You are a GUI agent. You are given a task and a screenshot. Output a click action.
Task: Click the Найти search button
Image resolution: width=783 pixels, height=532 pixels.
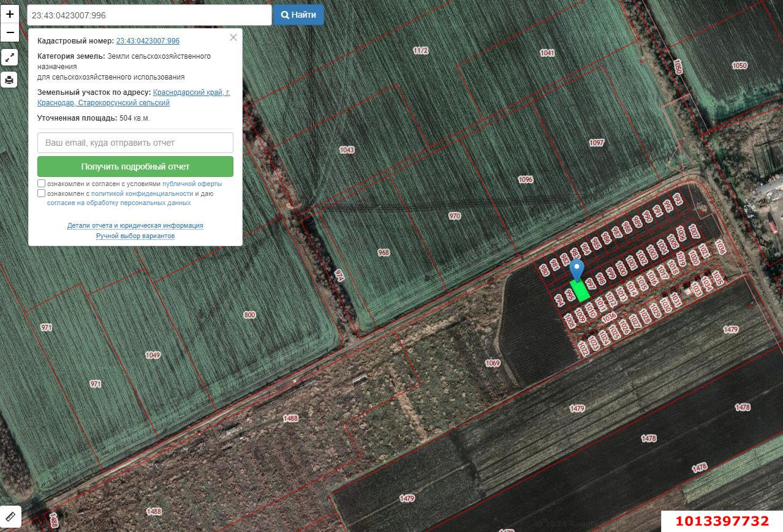click(x=298, y=15)
